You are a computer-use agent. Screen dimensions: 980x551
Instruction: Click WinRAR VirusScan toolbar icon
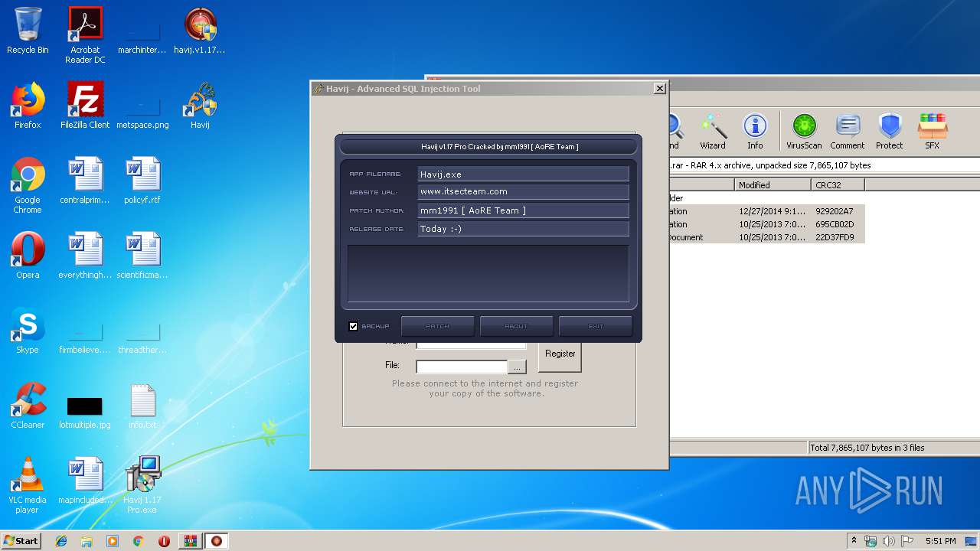pos(804,131)
